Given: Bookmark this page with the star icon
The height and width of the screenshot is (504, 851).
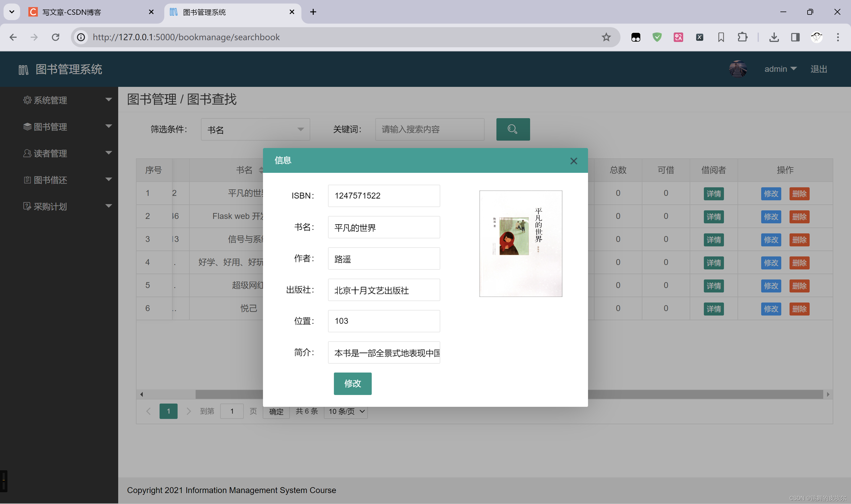Looking at the screenshot, I should click(x=606, y=37).
